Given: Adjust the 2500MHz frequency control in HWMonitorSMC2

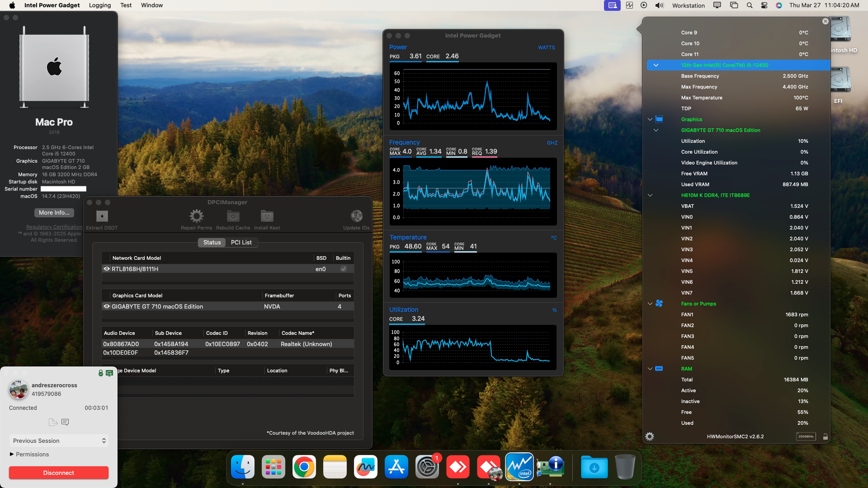Looking at the screenshot, I should pos(807,436).
